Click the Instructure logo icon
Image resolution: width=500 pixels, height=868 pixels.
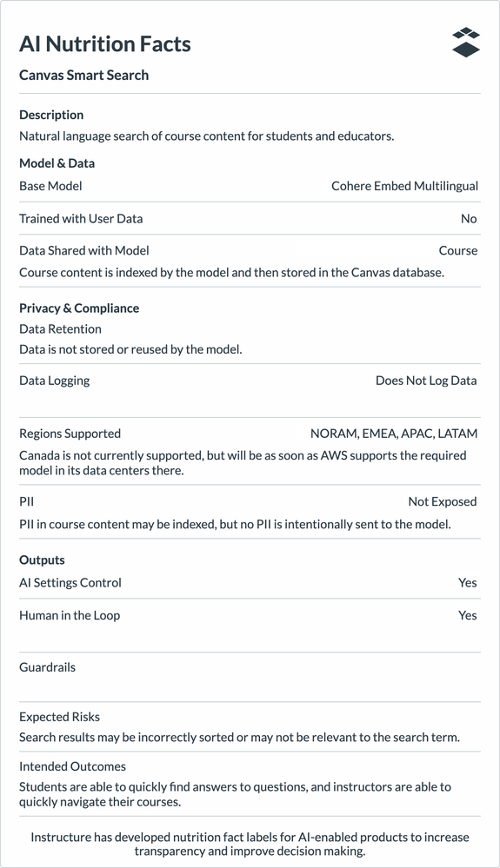pyautogui.click(x=466, y=42)
